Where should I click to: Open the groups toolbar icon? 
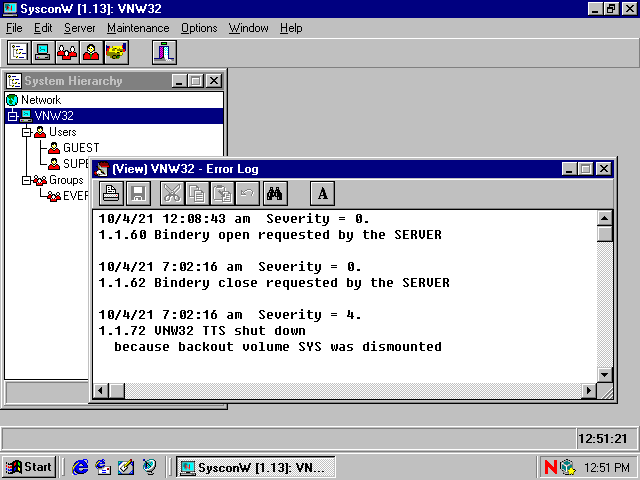tap(67, 52)
